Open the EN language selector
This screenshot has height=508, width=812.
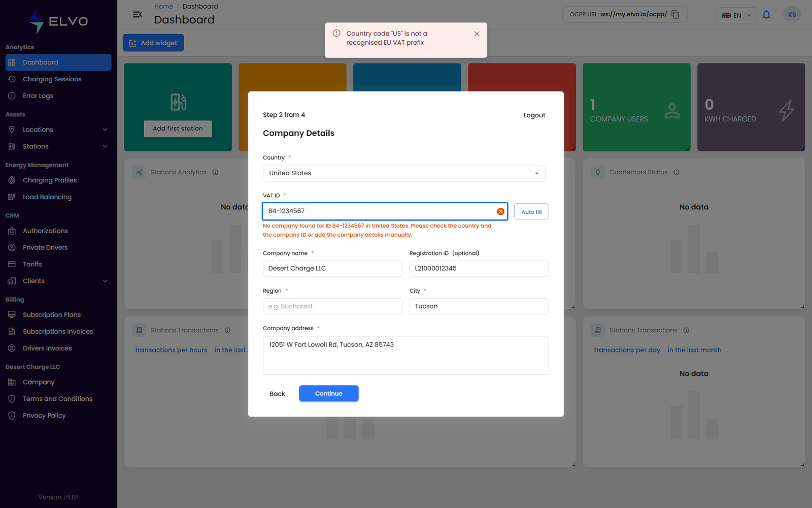(736, 15)
